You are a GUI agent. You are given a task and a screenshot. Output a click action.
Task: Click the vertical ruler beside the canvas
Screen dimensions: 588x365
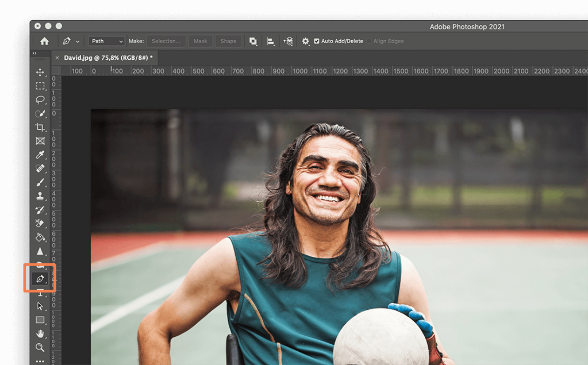point(56,220)
